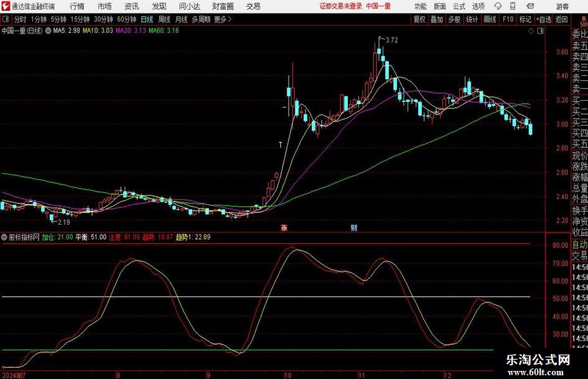588x379 pixels.
Task: Switch to 30分钟 period tab
Action: [103, 19]
